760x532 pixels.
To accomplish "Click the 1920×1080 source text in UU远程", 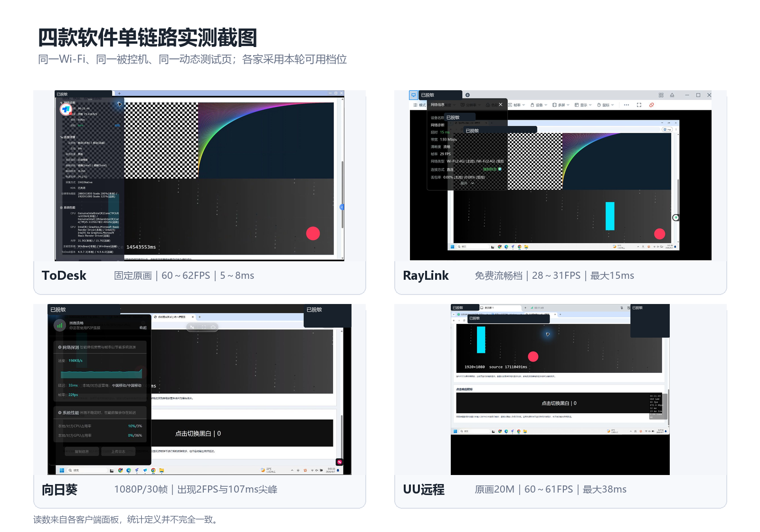I will coord(496,367).
